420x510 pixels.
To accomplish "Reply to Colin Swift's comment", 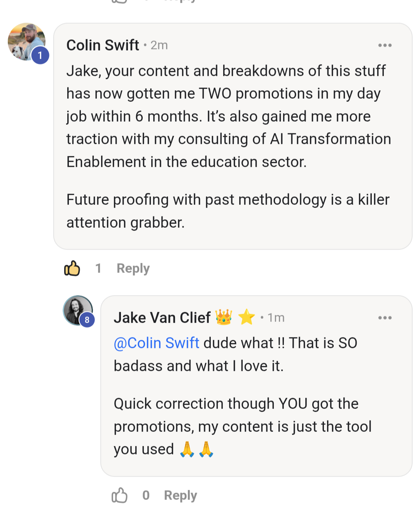I will tap(133, 269).
